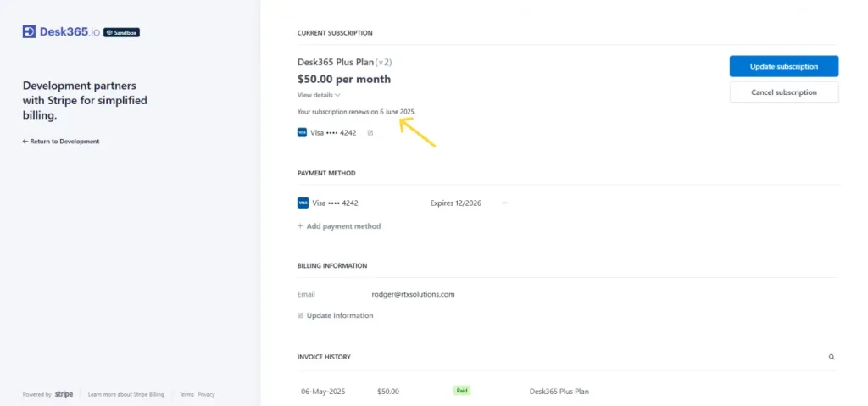Click the BILLING INFORMATION heading
Image resolution: width=868 pixels, height=406 pixels.
coord(332,266)
